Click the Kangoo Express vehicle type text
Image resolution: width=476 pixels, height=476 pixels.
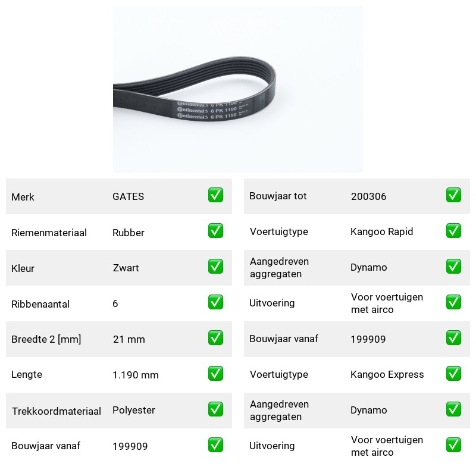click(x=387, y=374)
